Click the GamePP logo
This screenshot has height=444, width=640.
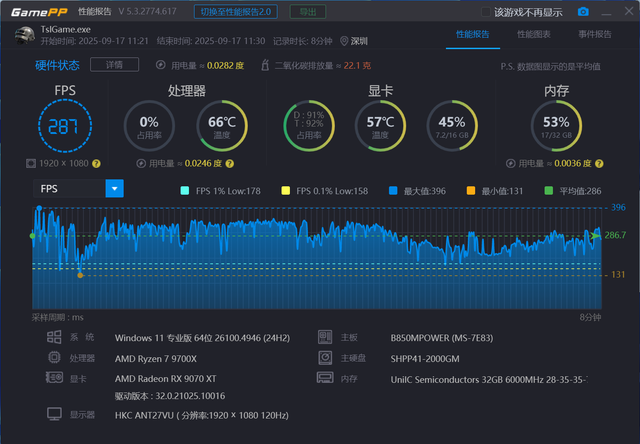[39, 12]
